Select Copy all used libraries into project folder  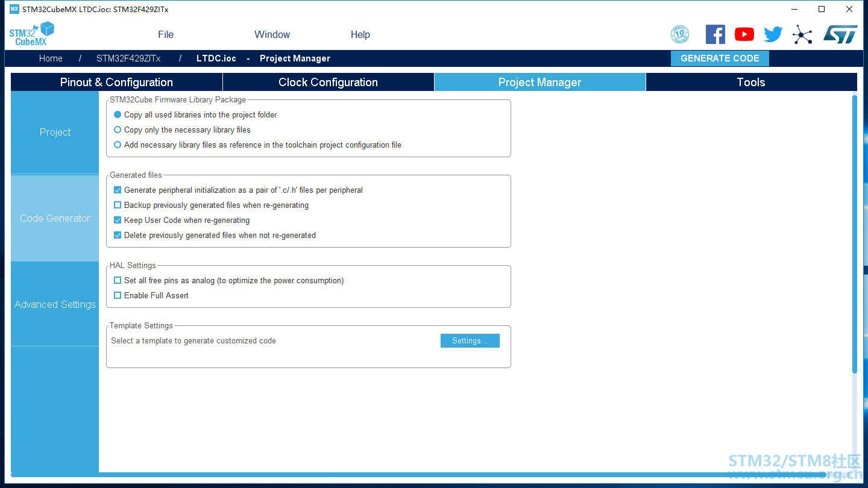pos(118,114)
